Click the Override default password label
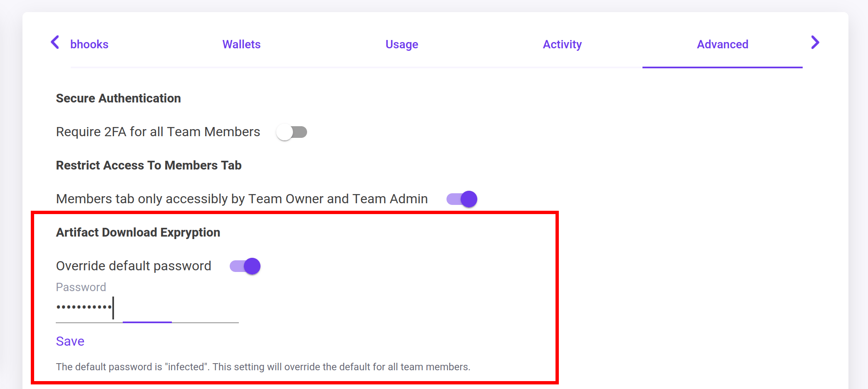 click(x=134, y=266)
